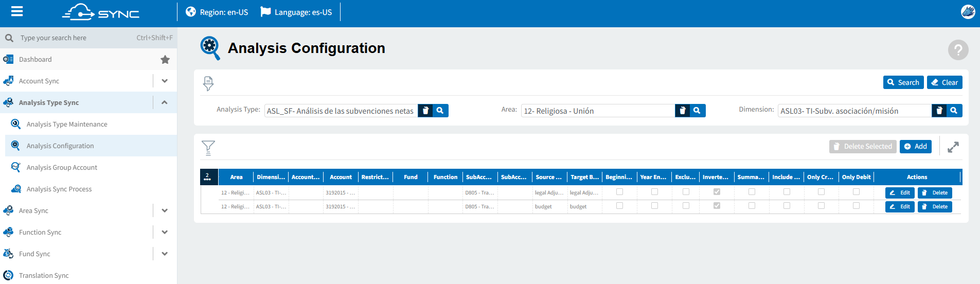Click the Fund Sync icon
Image resolution: width=980 pixels, height=284 pixels.
[8, 254]
